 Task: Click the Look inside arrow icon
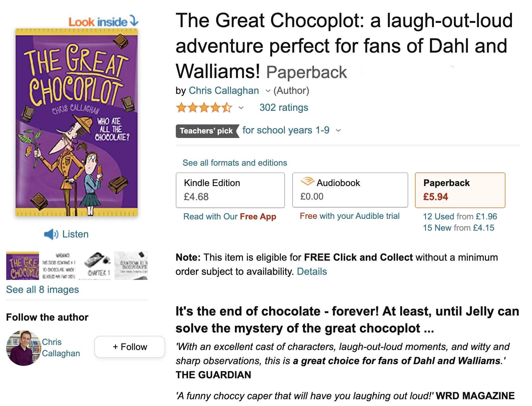(134, 21)
